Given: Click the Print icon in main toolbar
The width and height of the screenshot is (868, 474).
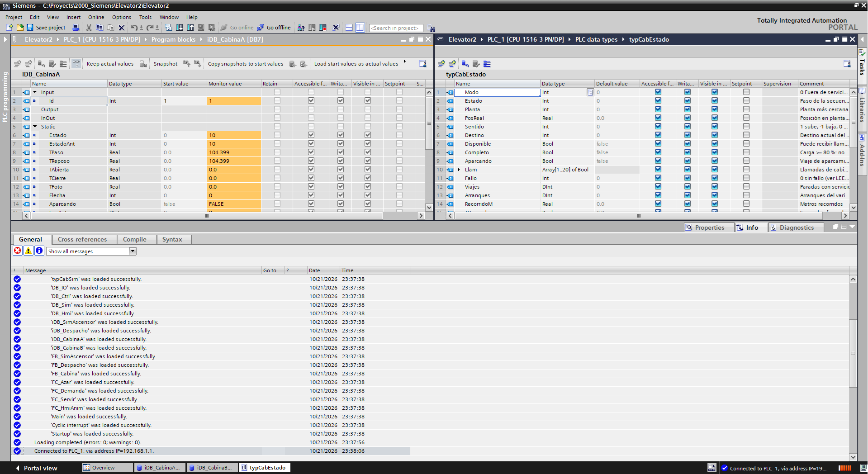Looking at the screenshot, I should click(76, 28).
